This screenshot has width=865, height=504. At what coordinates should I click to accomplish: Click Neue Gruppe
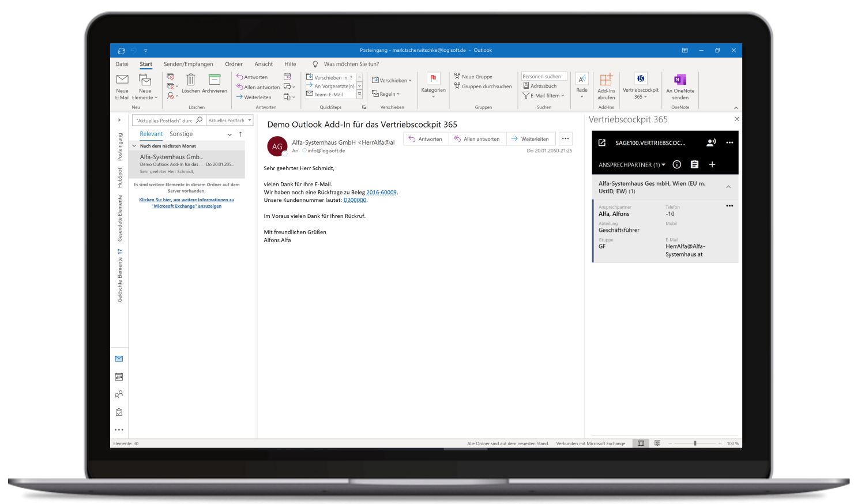pyautogui.click(x=473, y=76)
